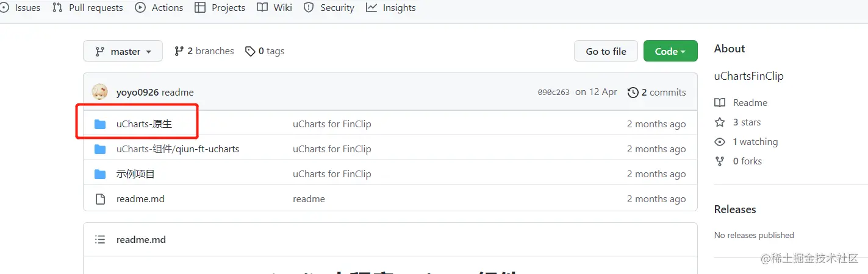Open the uCharts-组件/qiun-ft-ucharts folder
868x274 pixels.
[178, 149]
